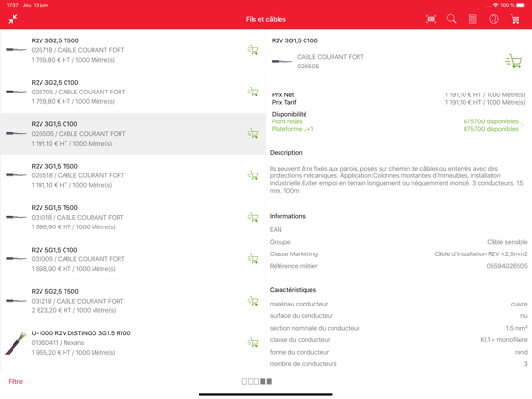This screenshot has height=399, width=532.
Task: Select the R2V 5G1,5 T500 product row
Action: (133, 217)
